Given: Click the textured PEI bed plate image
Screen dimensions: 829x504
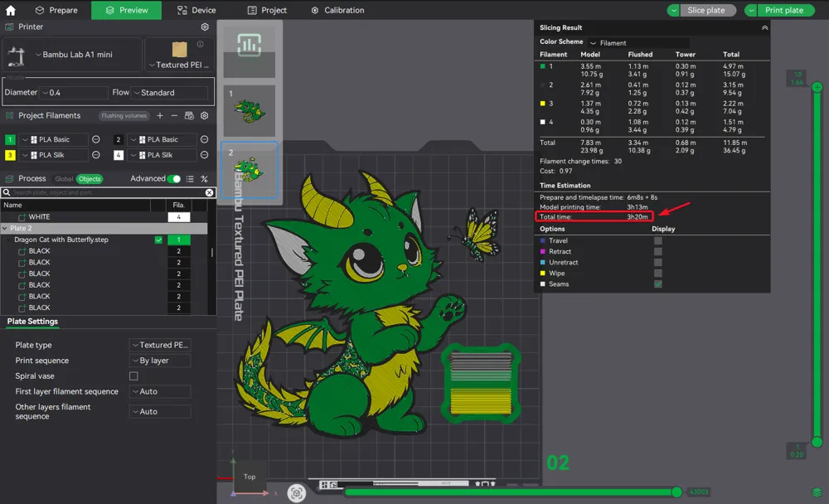Looking at the screenshot, I should [x=179, y=49].
